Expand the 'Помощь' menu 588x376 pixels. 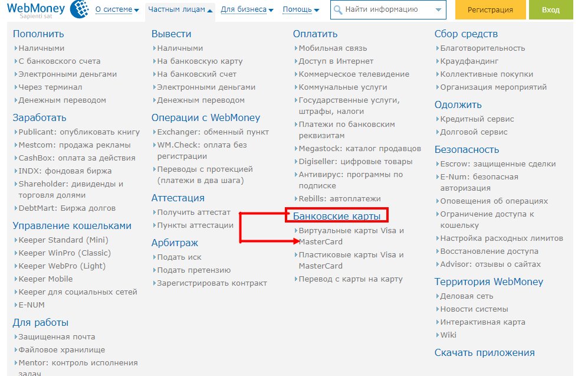pyautogui.click(x=301, y=10)
